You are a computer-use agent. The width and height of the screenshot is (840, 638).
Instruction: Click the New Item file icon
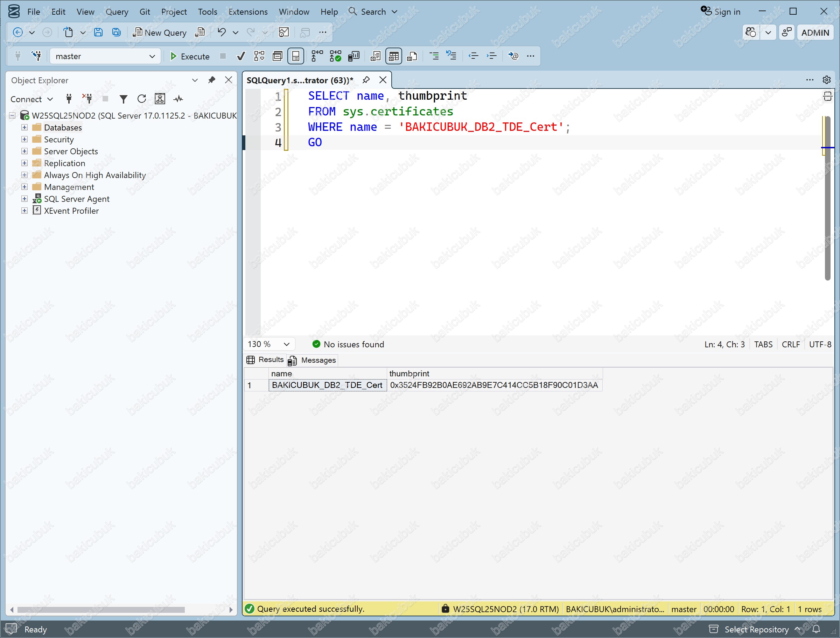(68, 32)
